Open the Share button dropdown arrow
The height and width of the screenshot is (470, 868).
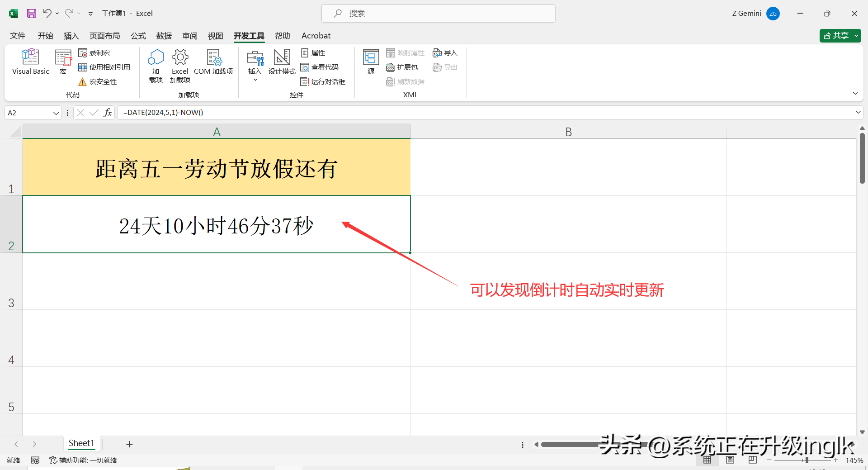[857, 36]
